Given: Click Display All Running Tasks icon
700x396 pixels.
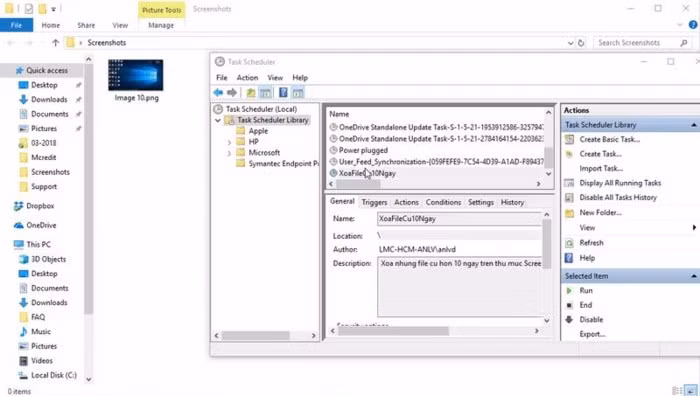Looking at the screenshot, I should point(569,183).
